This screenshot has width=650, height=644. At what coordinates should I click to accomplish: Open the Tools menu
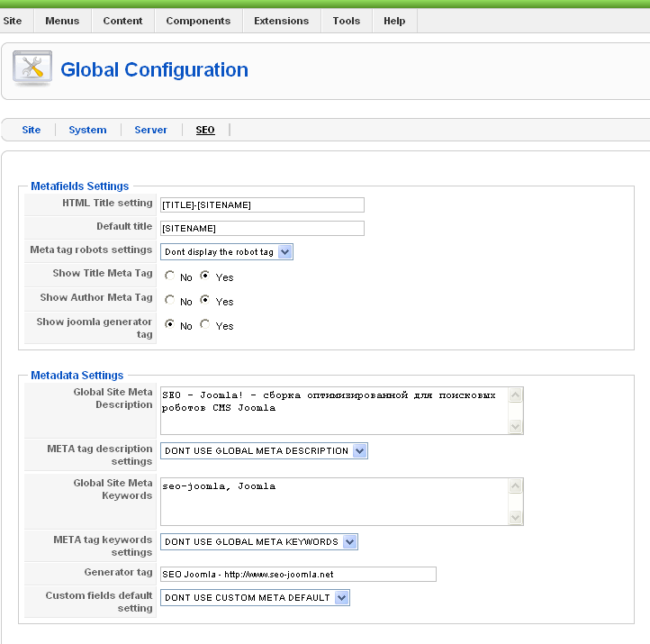(x=346, y=21)
